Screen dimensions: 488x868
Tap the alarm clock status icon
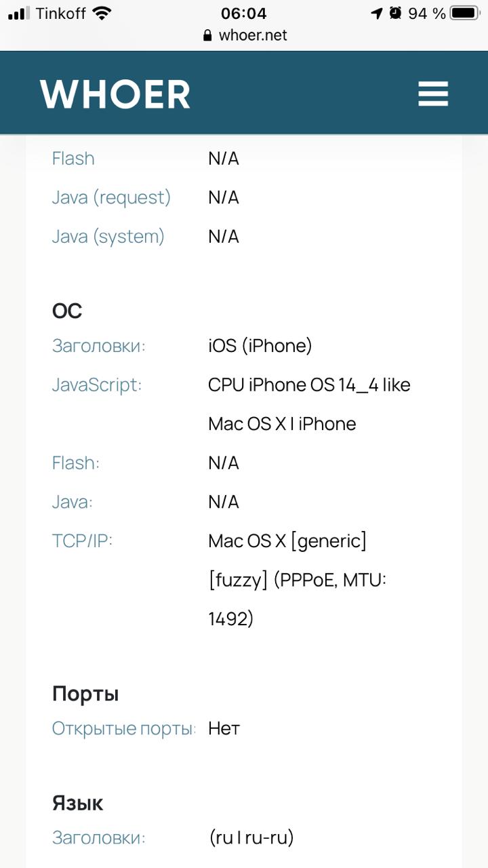pyautogui.click(x=395, y=14)
